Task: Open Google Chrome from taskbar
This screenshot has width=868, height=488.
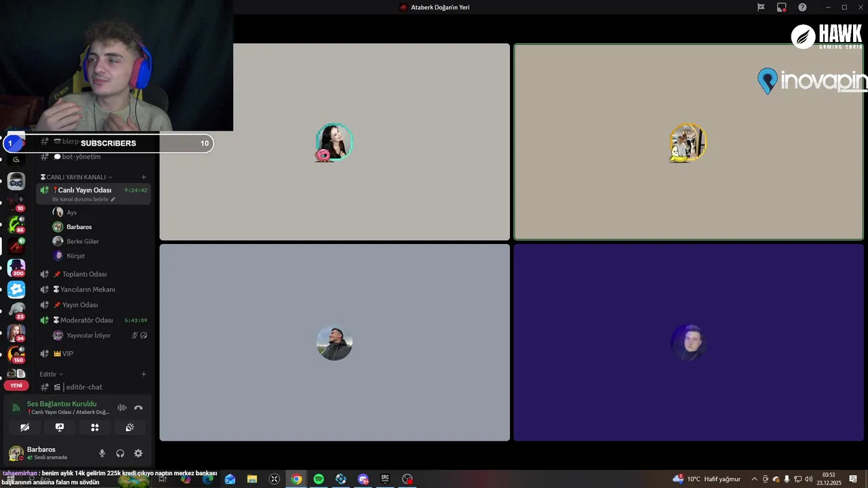Action: coord(296,479)
